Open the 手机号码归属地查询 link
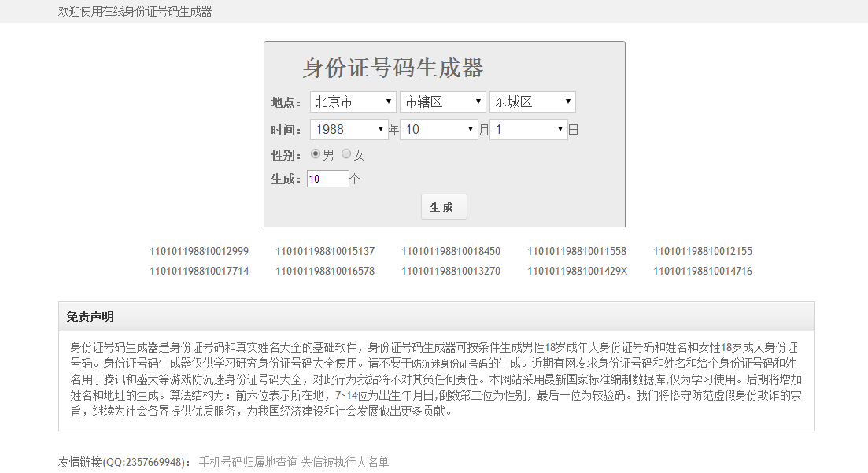This screenshot has width=868, height=473. pyautogui.click(x=248, y=462)
